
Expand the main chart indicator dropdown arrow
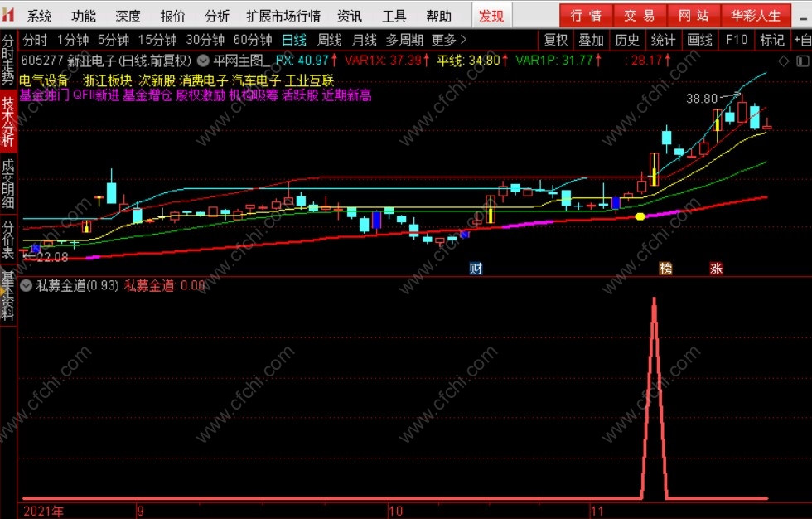[x=203, y=61]
